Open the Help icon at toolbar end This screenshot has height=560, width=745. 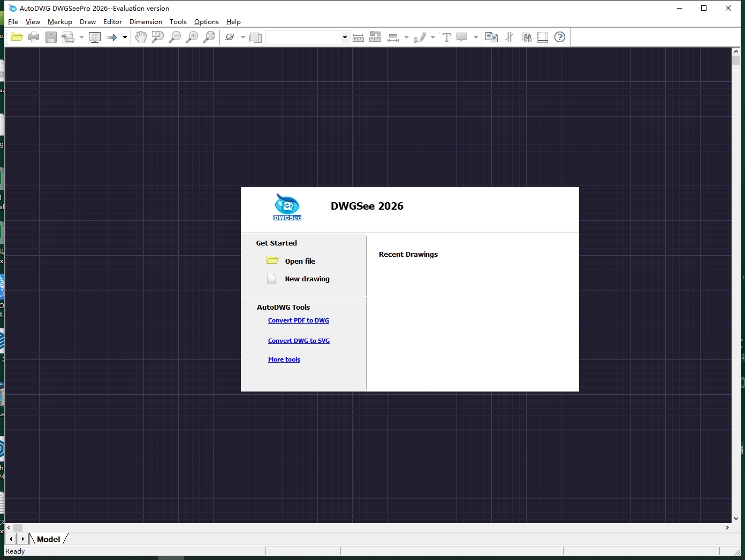click(560, 37)
